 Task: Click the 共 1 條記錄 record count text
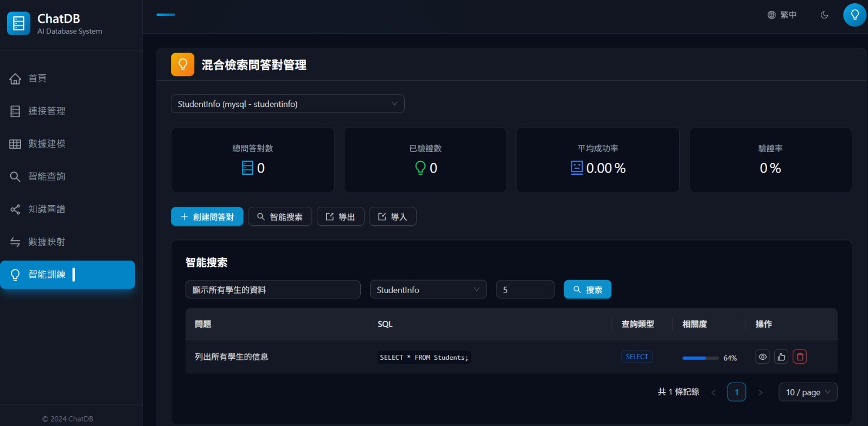coord(678,392)
